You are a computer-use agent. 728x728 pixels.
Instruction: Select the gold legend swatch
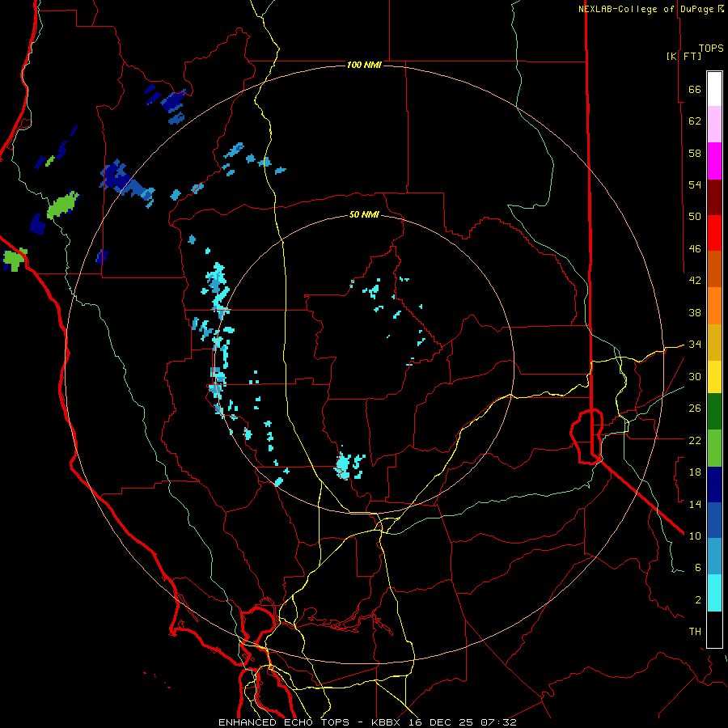click(x=714, y=342)
